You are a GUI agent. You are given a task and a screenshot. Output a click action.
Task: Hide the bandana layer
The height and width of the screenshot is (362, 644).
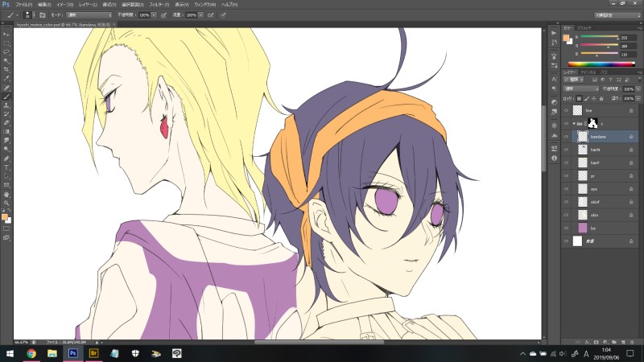pyautogui.click(x=566, y=137)
